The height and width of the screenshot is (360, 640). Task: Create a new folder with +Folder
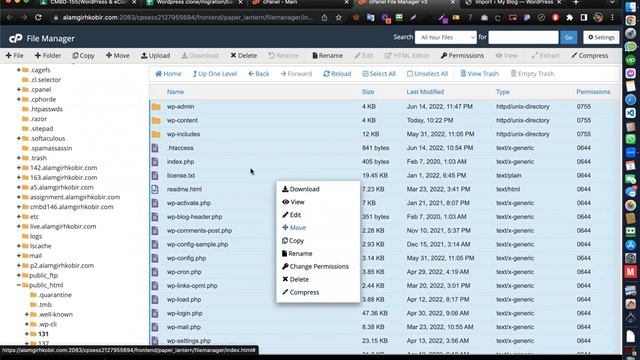[48, 56]
